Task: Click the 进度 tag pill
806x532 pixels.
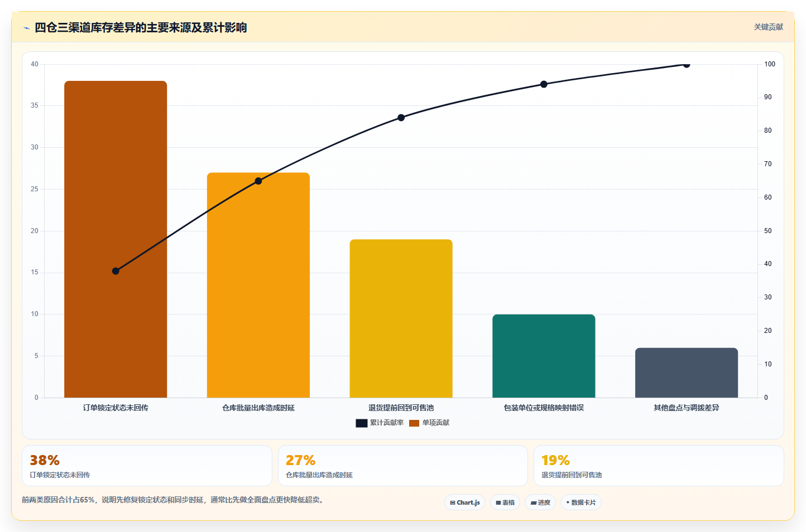Action: pos(540,502)
